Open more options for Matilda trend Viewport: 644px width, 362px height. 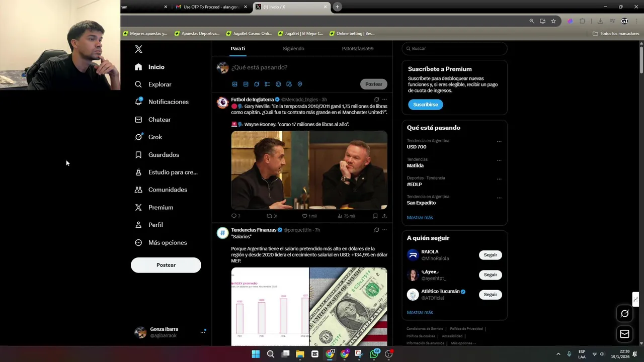pyautogui.click(x=499, y=160)
